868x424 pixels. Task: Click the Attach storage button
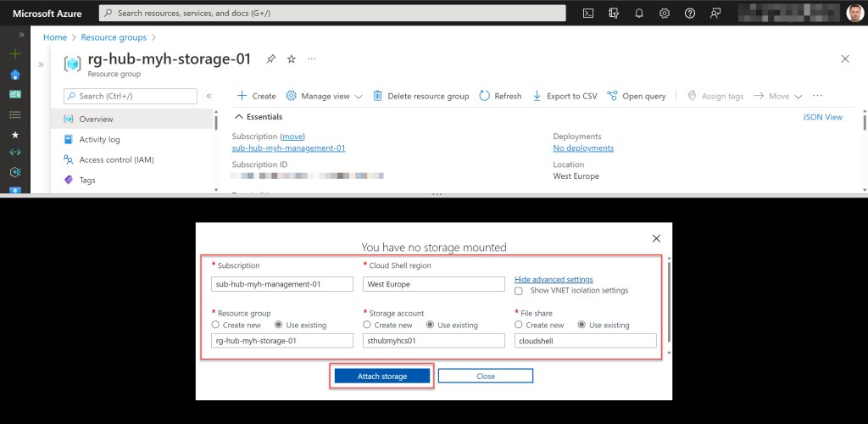point(381,376)
